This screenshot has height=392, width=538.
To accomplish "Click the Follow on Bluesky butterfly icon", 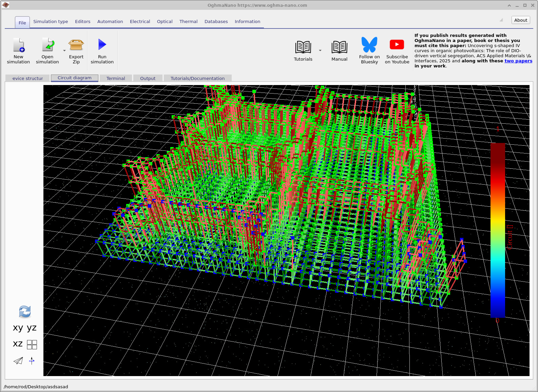I will (369, 45).
